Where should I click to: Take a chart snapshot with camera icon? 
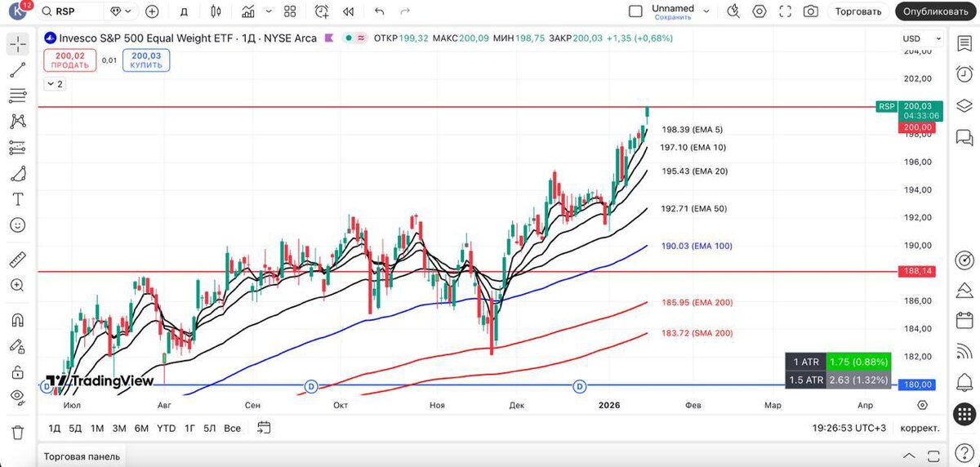(811, 11)
